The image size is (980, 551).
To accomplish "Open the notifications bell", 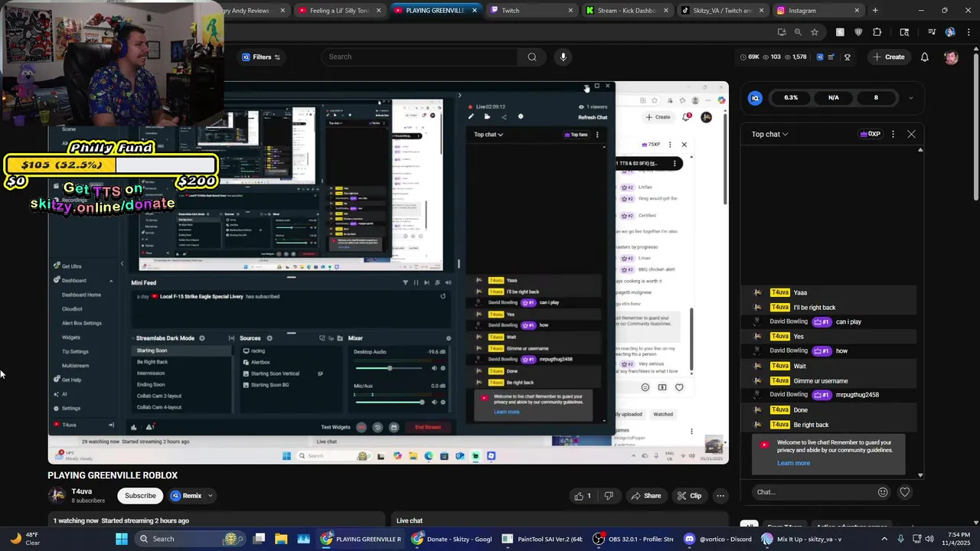I will tap(925, 57).
